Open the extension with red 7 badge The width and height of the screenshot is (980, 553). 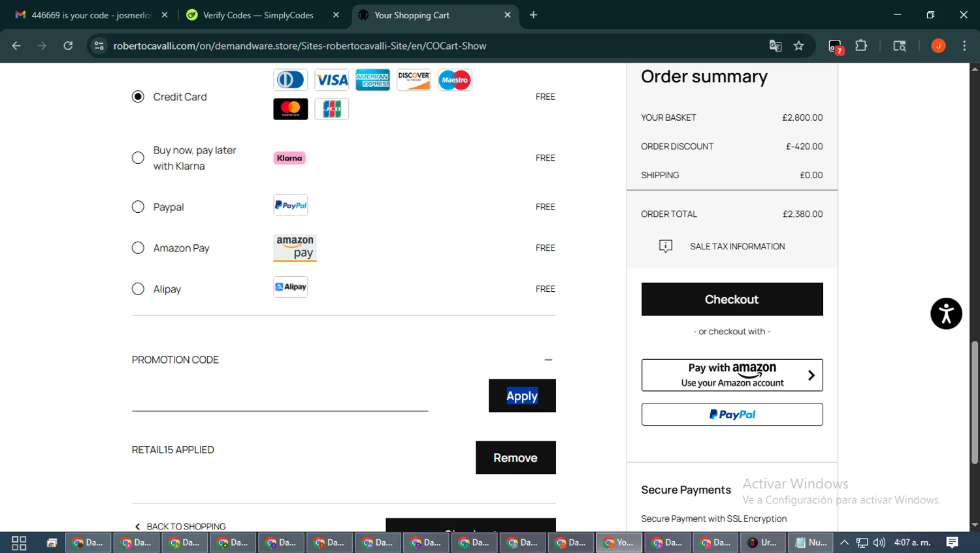point(836,46)
